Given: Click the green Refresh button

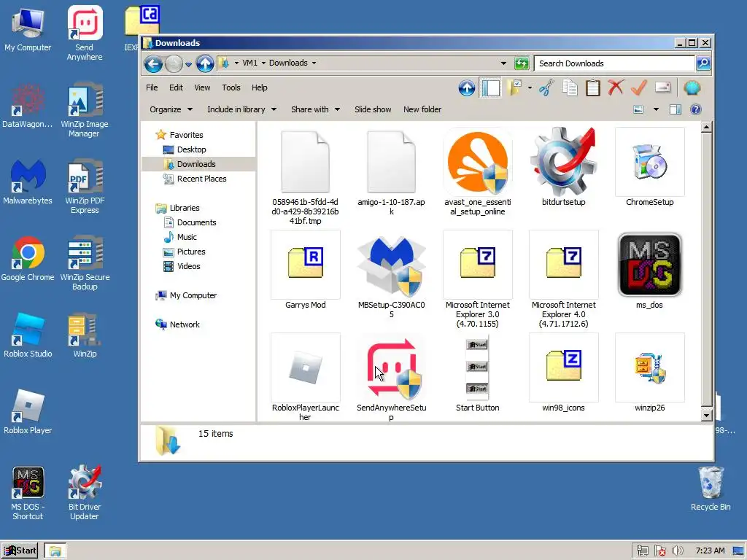Looking at the screenshot, I should click(x=522, y=63).
